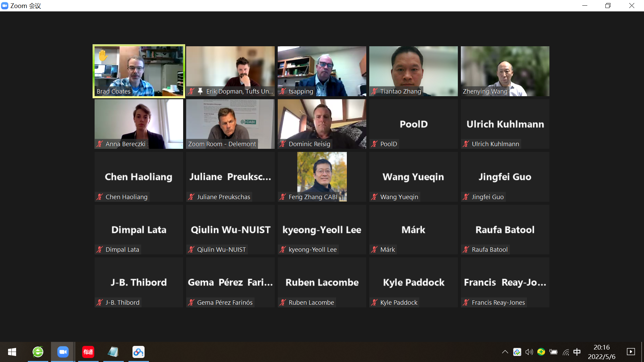This screenshot has width=644, height=362.
Task: Click the pin icon next to Erik Dopman
Action: [200, 91]
